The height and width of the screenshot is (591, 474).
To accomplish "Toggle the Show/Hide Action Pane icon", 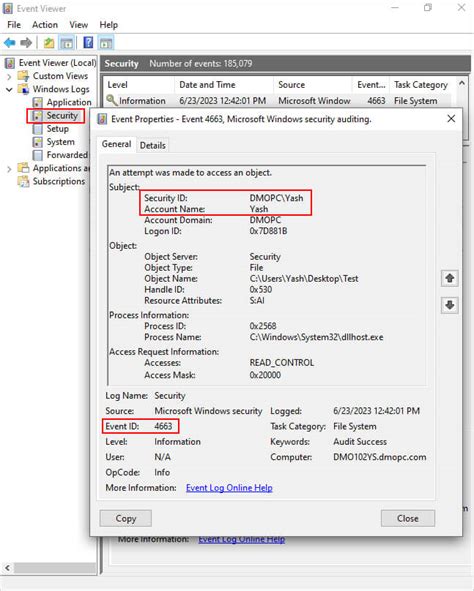I will point(106,43).
